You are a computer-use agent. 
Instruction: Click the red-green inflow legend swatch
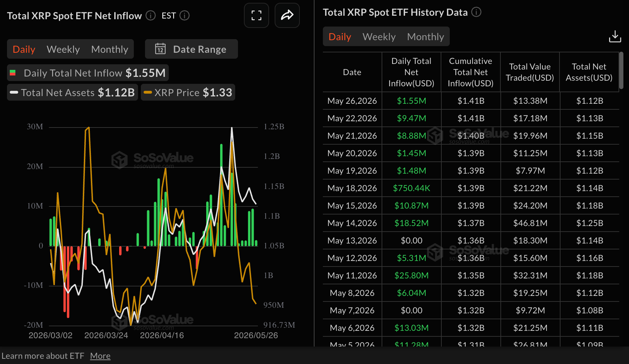[x=13, y=73]
